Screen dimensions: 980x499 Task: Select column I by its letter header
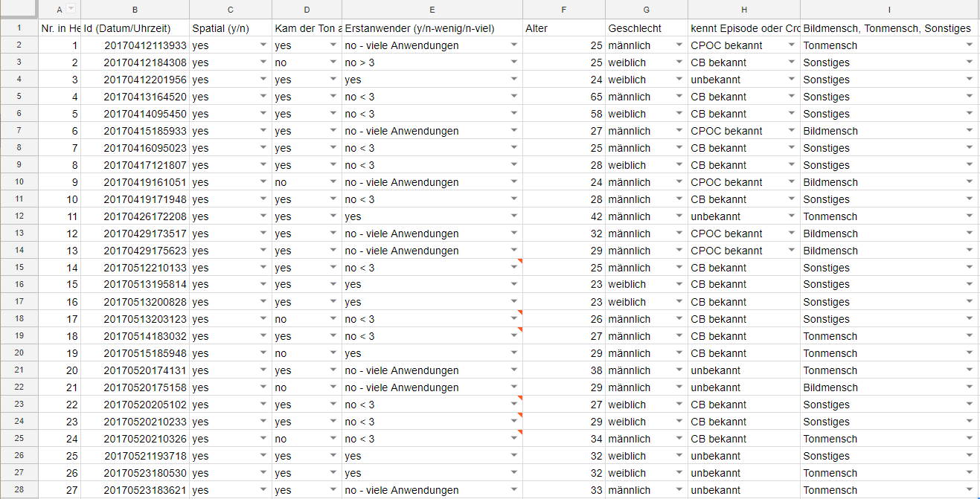pos(889,9)
